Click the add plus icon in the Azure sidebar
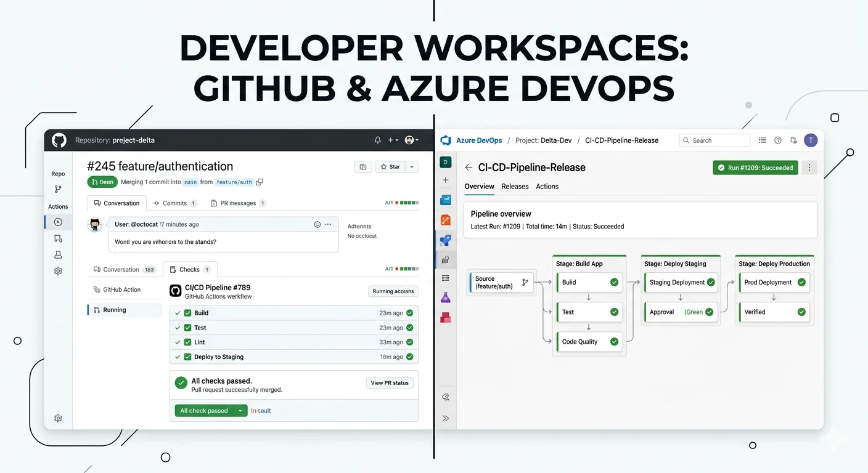The image size is (868, 473). 446,180
